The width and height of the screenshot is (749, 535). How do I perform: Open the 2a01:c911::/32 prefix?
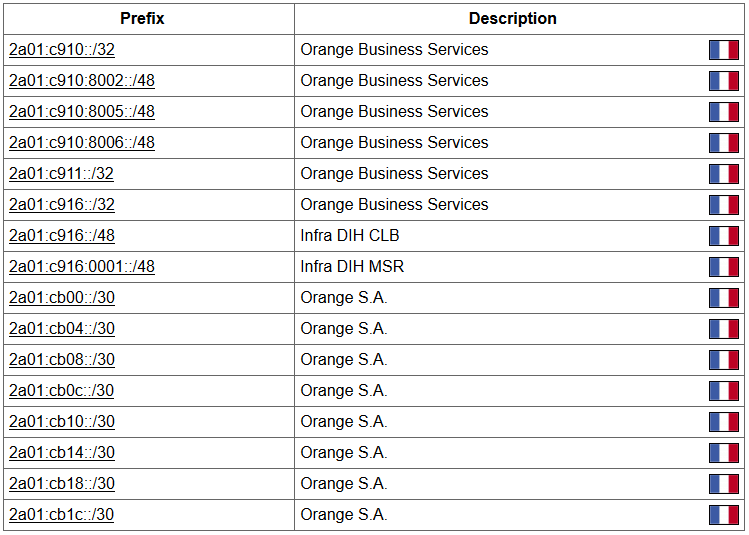tap(61, 174)
